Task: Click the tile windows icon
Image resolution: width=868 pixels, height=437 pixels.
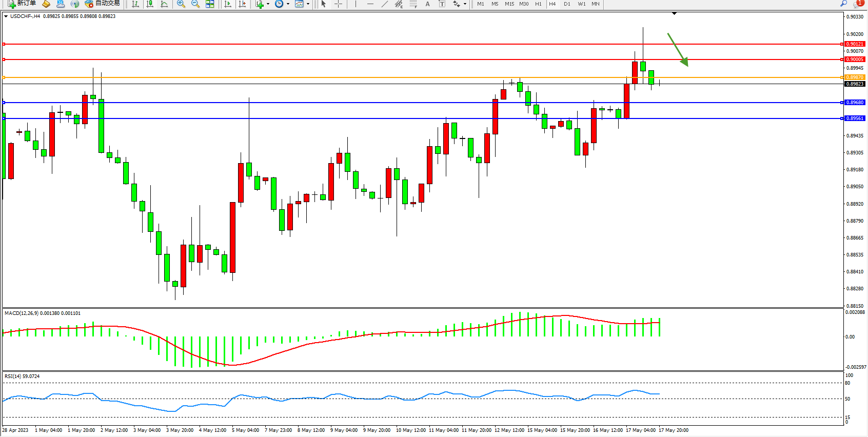Action: [x=210, y=4]
